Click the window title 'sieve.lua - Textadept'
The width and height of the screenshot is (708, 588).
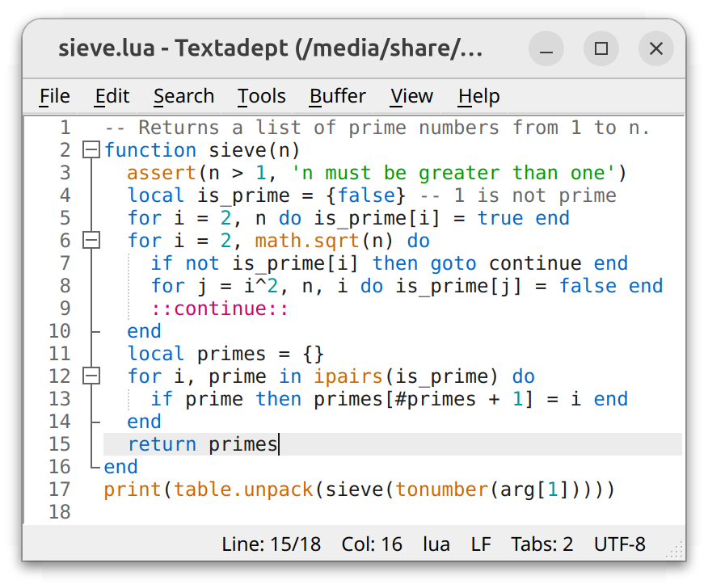(x=174, y=48)
